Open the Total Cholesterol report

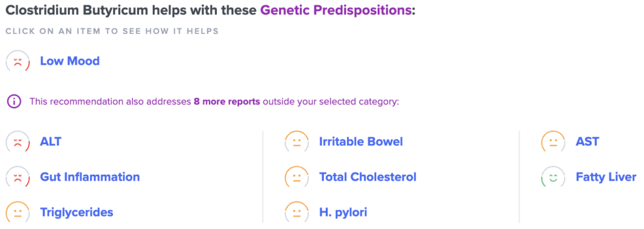(367, 177)
